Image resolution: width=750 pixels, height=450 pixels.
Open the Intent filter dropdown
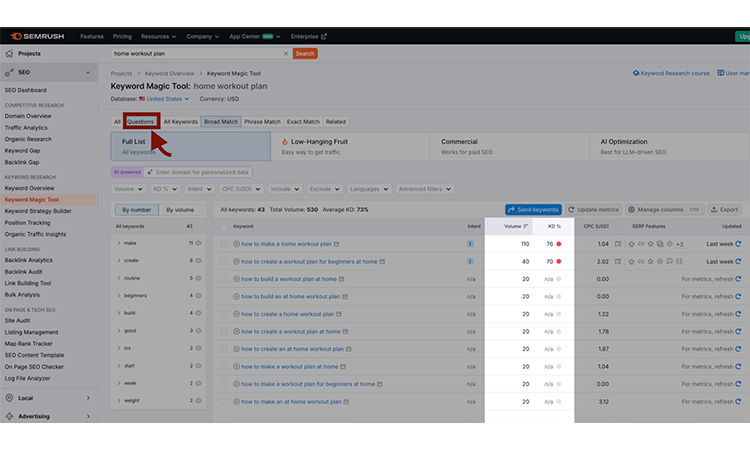[199, 189]
